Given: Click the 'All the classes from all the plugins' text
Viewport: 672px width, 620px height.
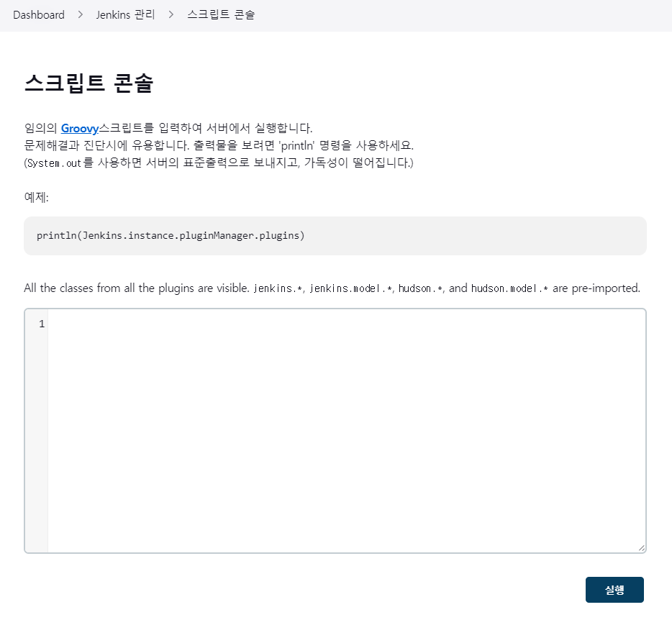Looking at the screenshot, I should point(137,288).
